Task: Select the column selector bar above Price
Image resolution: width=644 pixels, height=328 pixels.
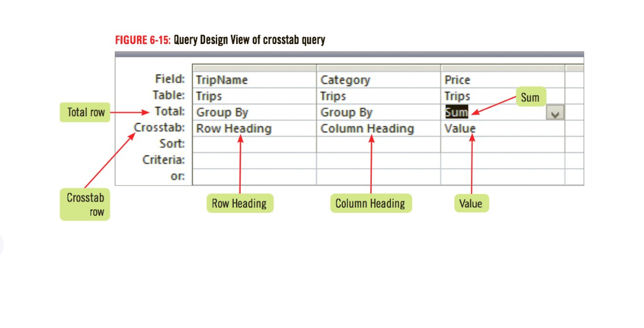Action: 502,68
